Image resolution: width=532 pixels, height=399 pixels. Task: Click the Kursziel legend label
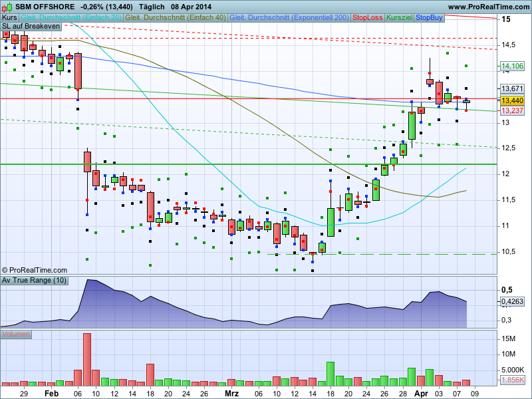(x=400, y=18)
